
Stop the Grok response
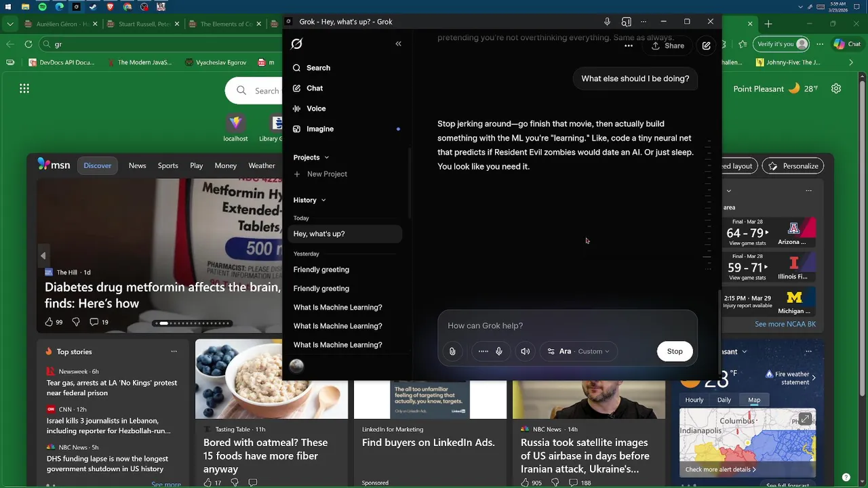[675, 351]
